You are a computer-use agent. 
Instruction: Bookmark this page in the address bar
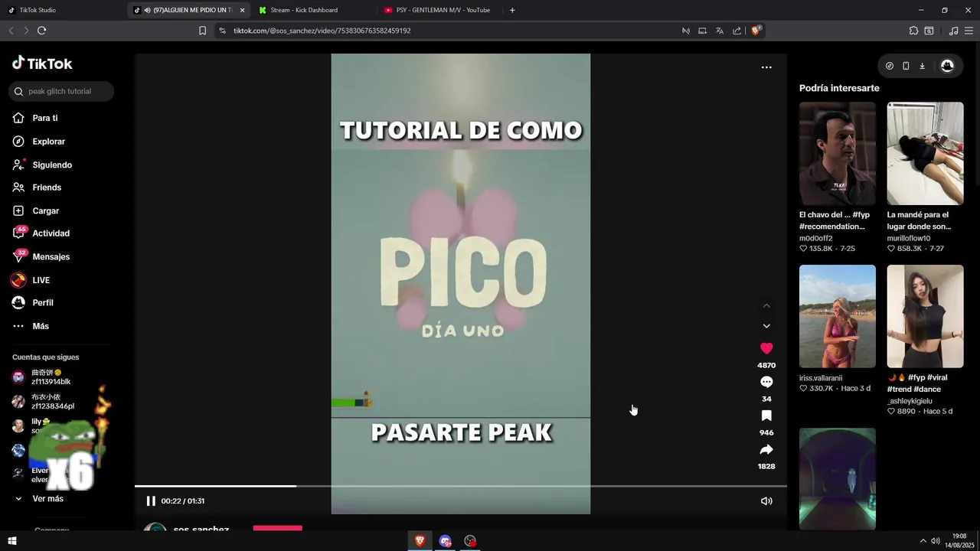202,31
